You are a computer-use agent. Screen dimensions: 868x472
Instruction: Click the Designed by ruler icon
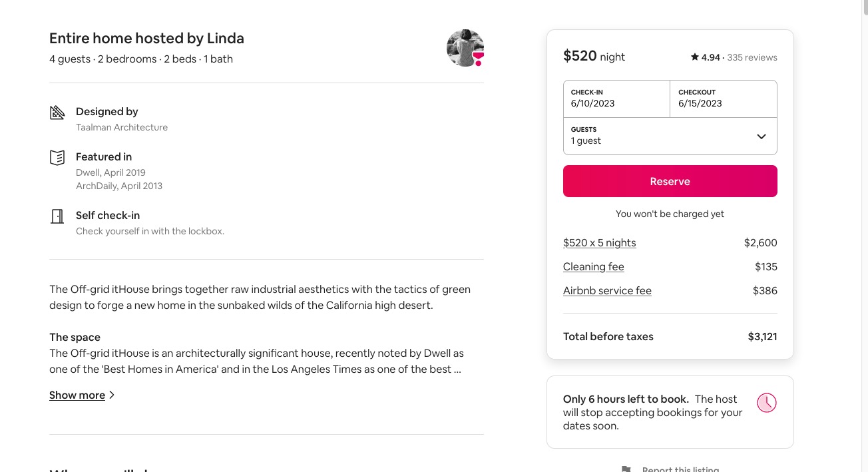tap(57, 113)
